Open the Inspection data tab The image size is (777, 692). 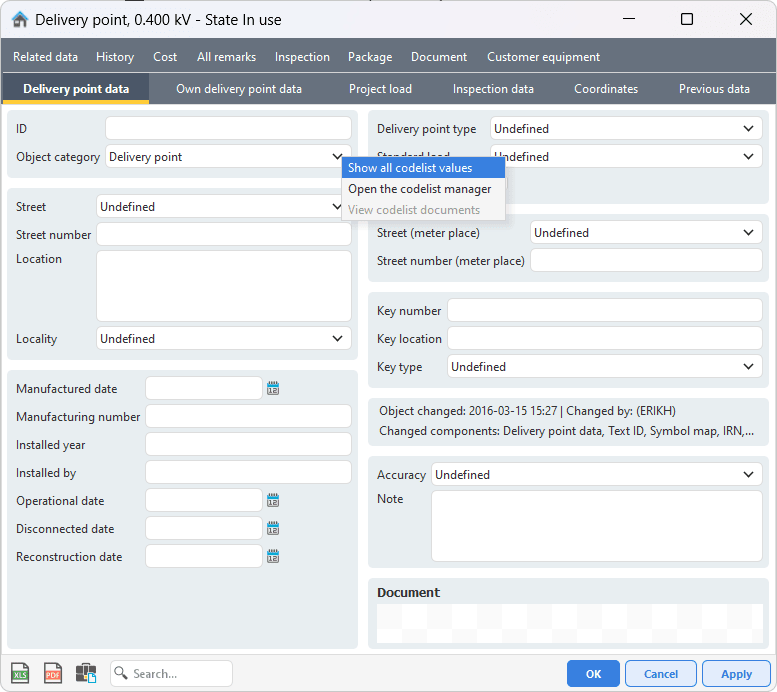click(x=492, y=89)
